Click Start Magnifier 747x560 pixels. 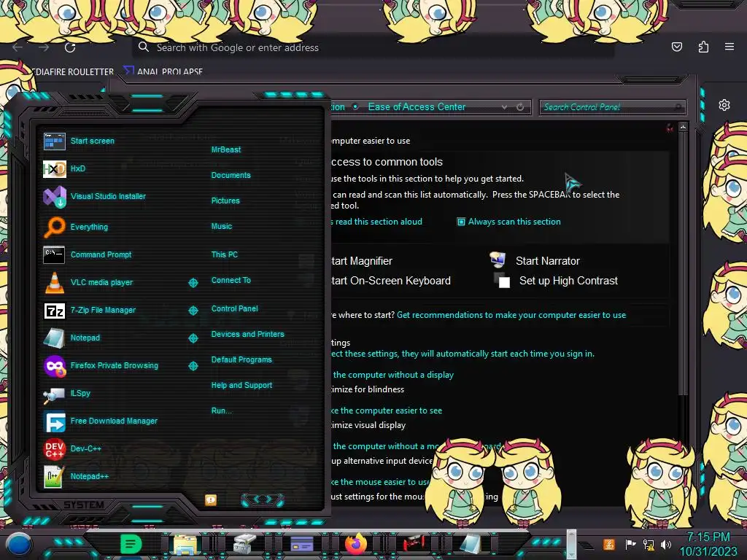click(x=362, y=261)
